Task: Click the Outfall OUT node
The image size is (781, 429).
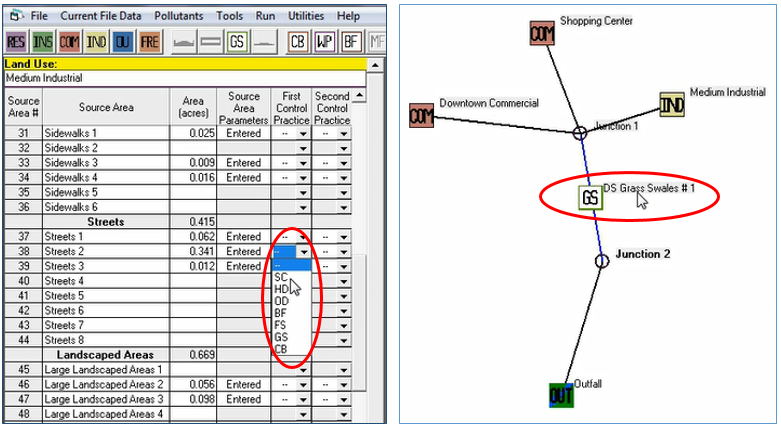Action: point(562,394)
